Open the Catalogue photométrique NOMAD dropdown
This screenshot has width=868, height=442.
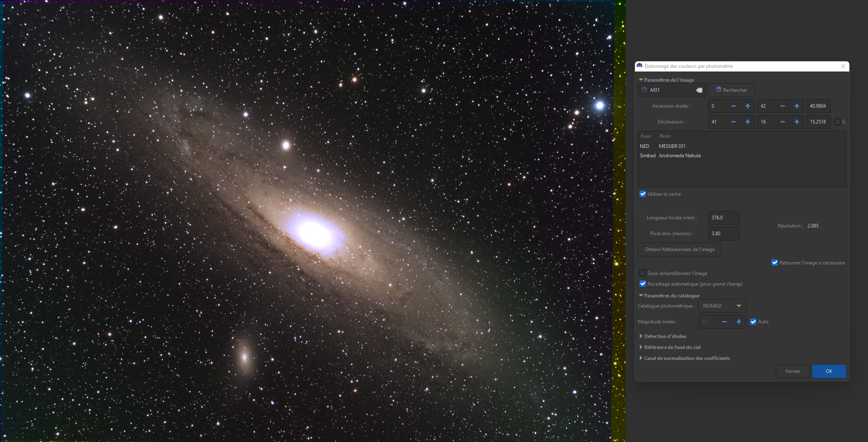tap(721, 306)
